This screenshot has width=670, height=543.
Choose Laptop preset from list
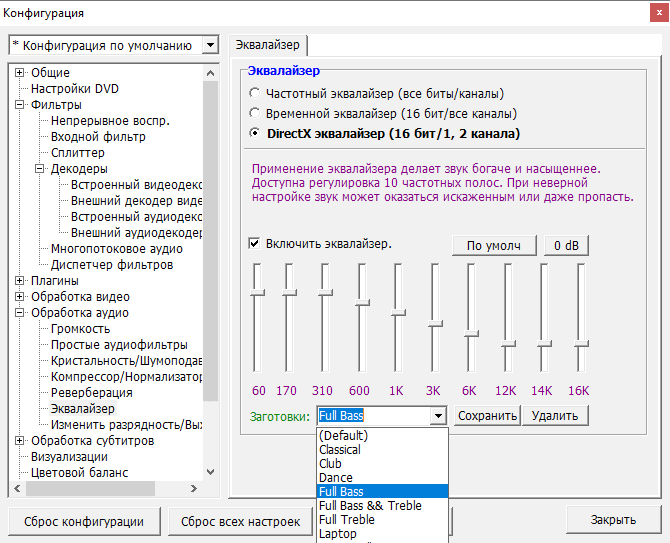(x=382, y=534)
